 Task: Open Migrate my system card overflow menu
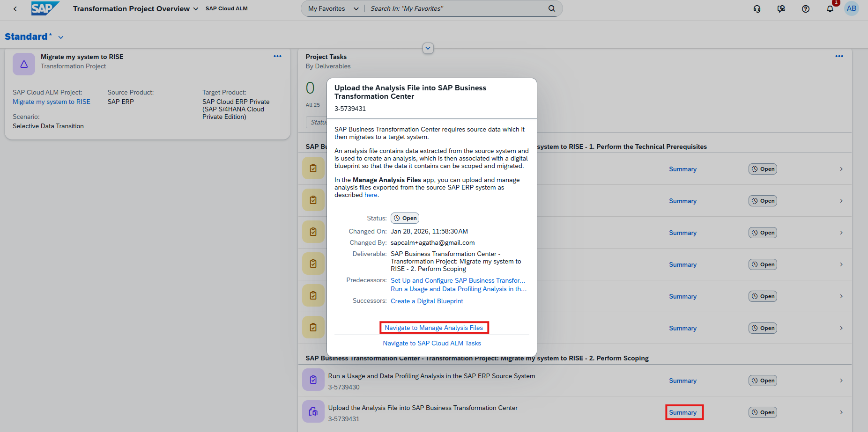coord(277,56)
